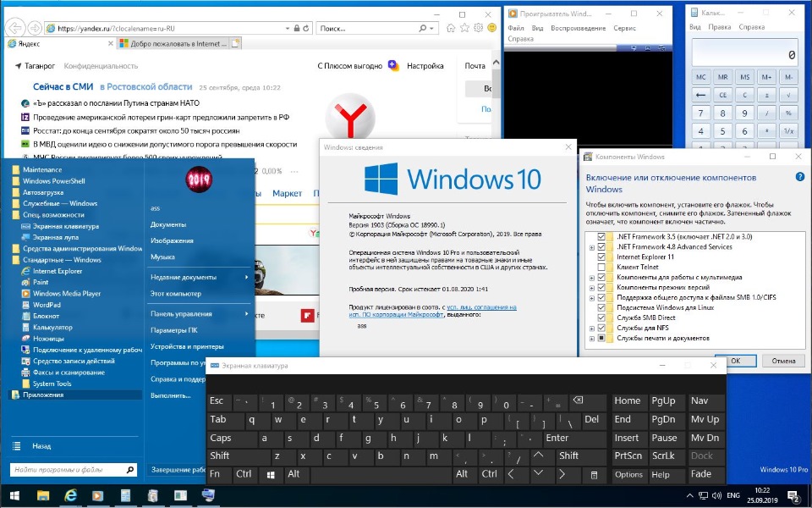Open Windows Media Player from the Start menu
The image size is (812, 508).
coord(61,294)
